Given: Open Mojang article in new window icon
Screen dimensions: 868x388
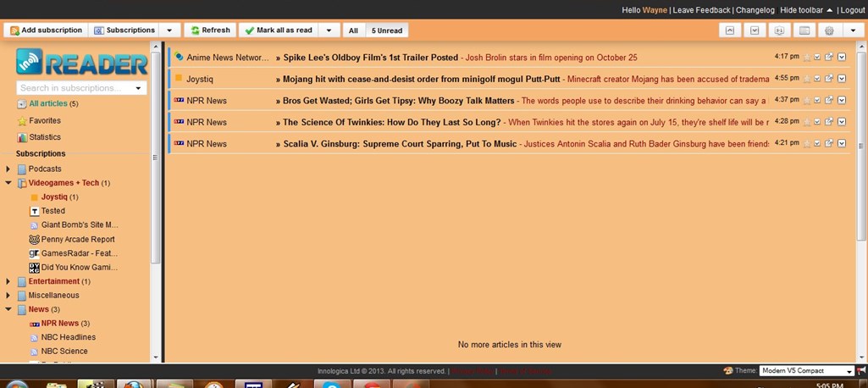Looking at the screenshot, I should [829, 78].
